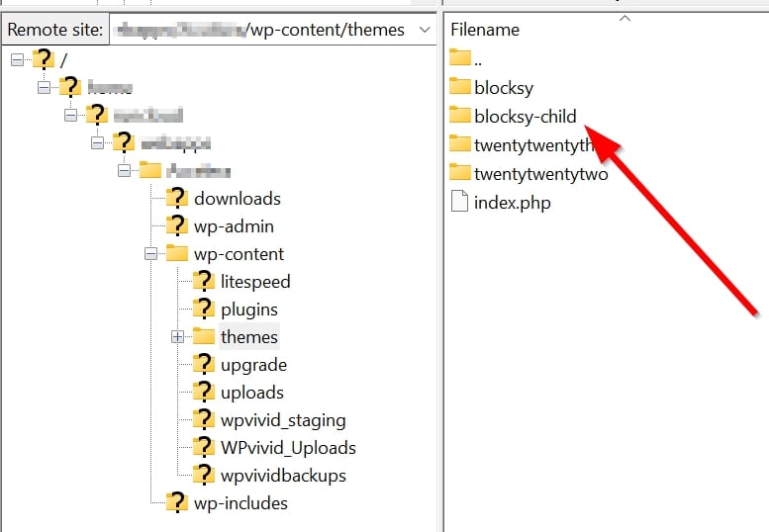The image size is (769, 532).
Task: Click into the Remote site path field
Action: [259, 30]
